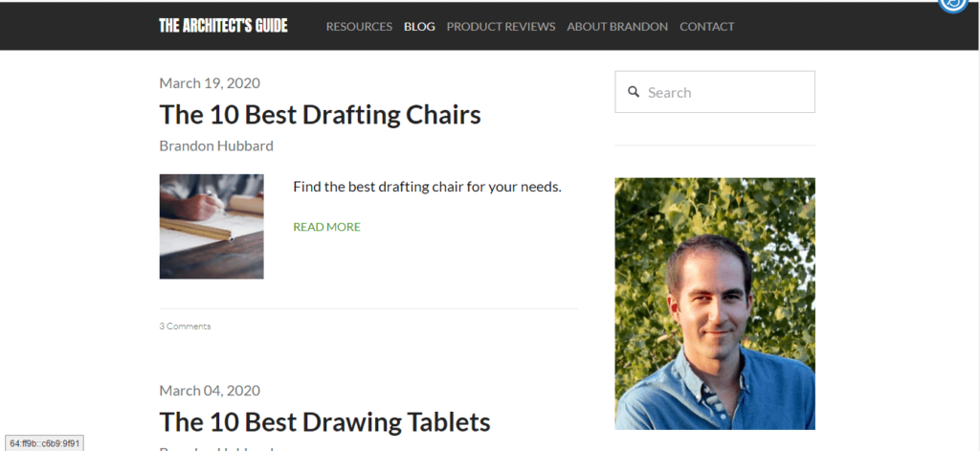The height and width of the screenshot is (451, 980).
Task: Open the Resources menu item
Action: tap(359, 27)
